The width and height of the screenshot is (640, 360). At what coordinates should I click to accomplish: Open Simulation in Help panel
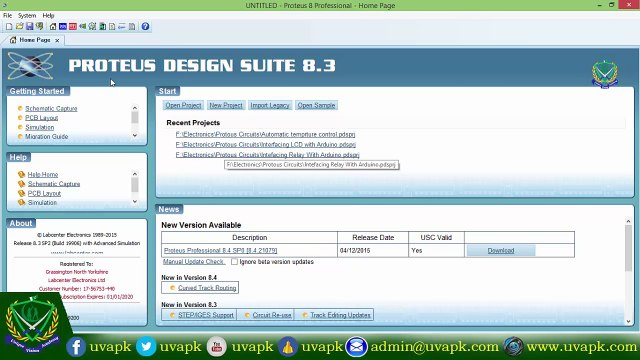coord(42,202)
